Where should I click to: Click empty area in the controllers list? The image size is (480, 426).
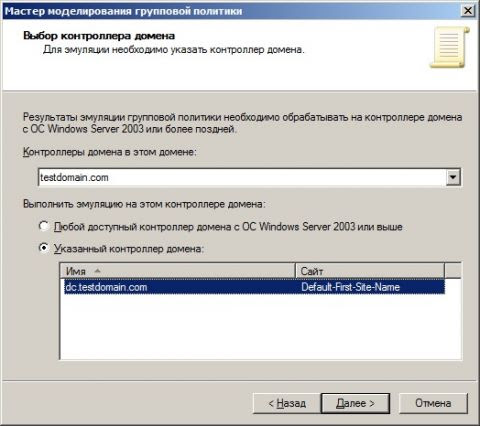(x=260, y=327)
